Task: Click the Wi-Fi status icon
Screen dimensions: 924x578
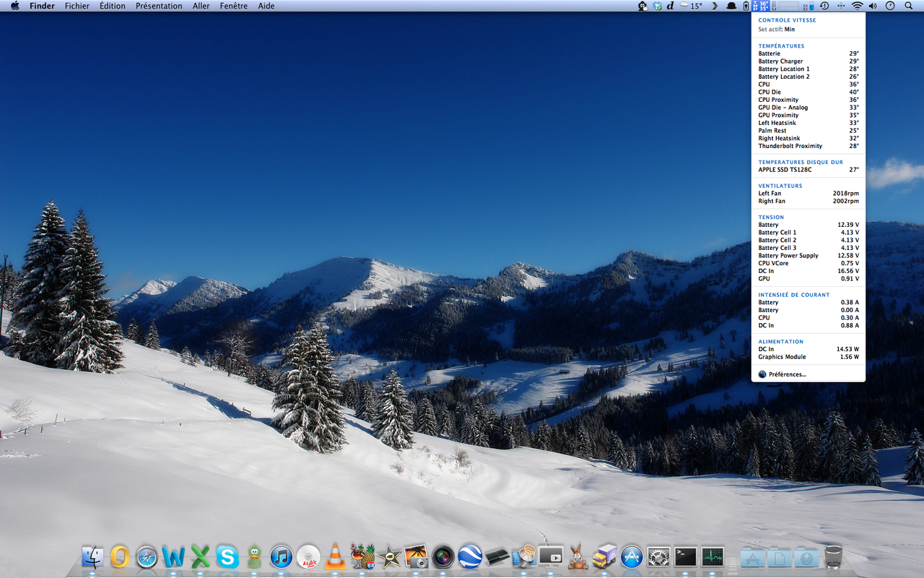Action: coord(858,6)
